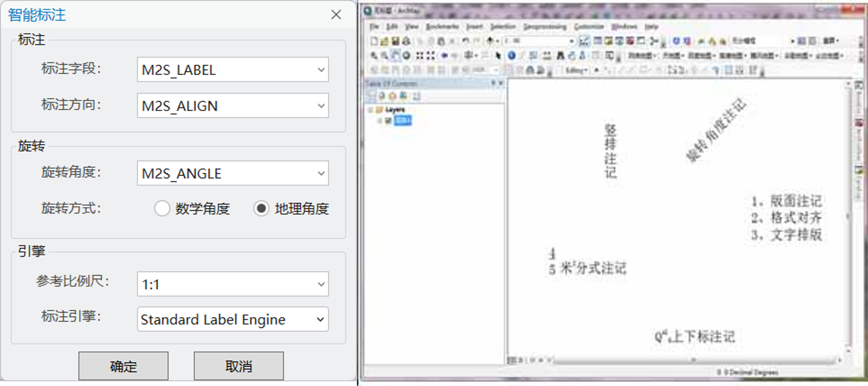868x386 pixels.
Task: Click the Go Back to Previous Extent arrow
Action: [x=444, y=56]
